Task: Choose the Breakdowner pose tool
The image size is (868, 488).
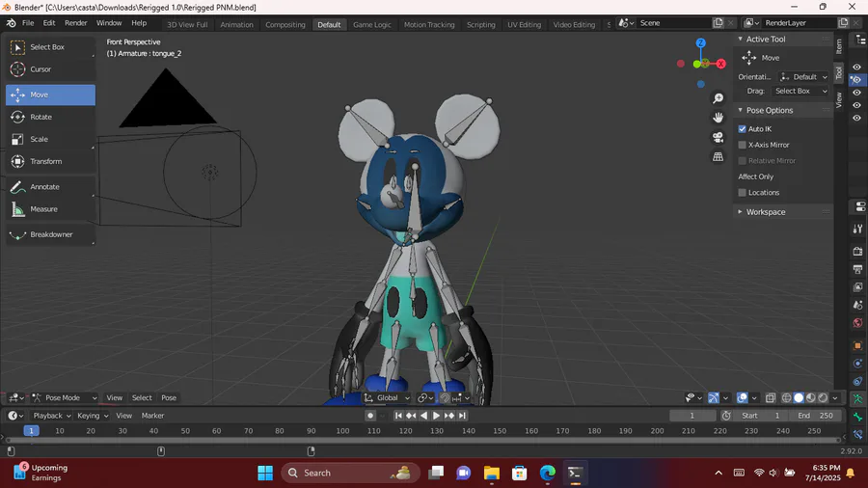Action: pos(50,234)
